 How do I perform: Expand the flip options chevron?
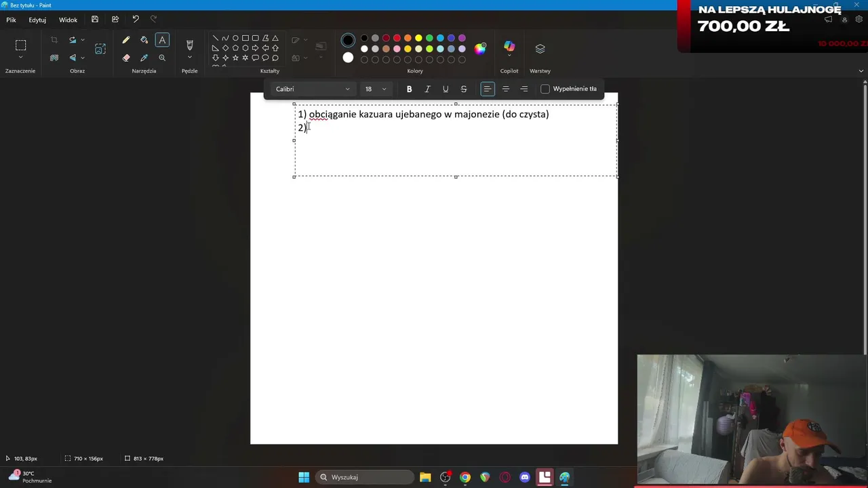(x=83, y=58)
